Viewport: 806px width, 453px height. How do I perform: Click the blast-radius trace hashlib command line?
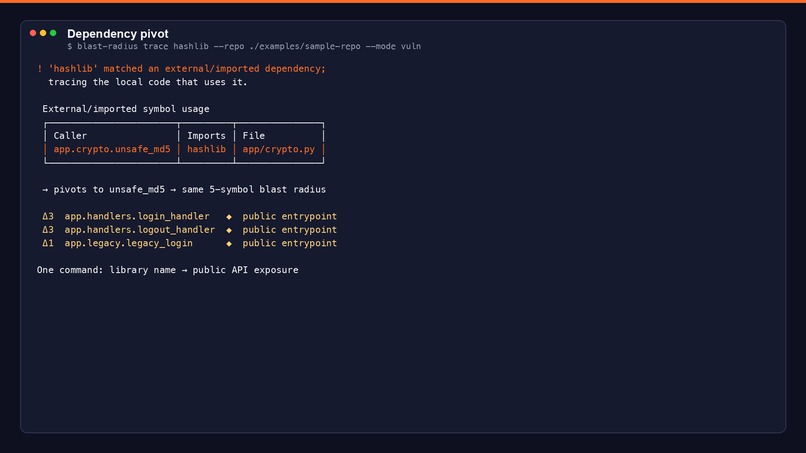click(244, 46)
